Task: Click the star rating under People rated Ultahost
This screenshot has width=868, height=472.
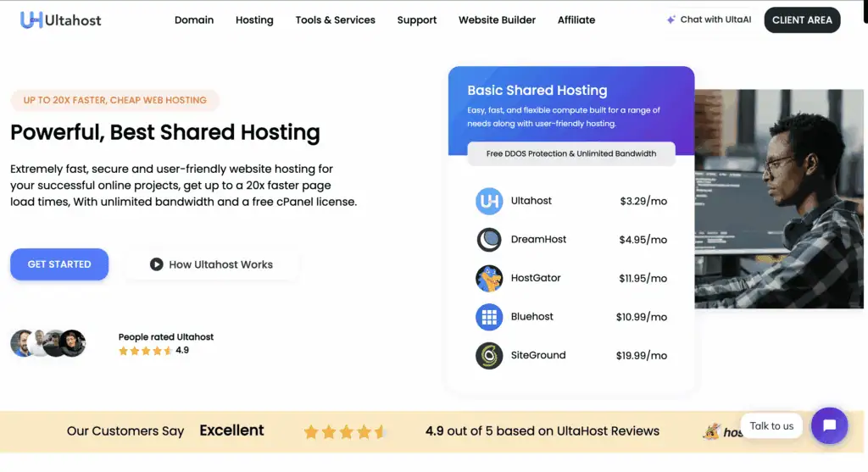Action: coord(145,351)
